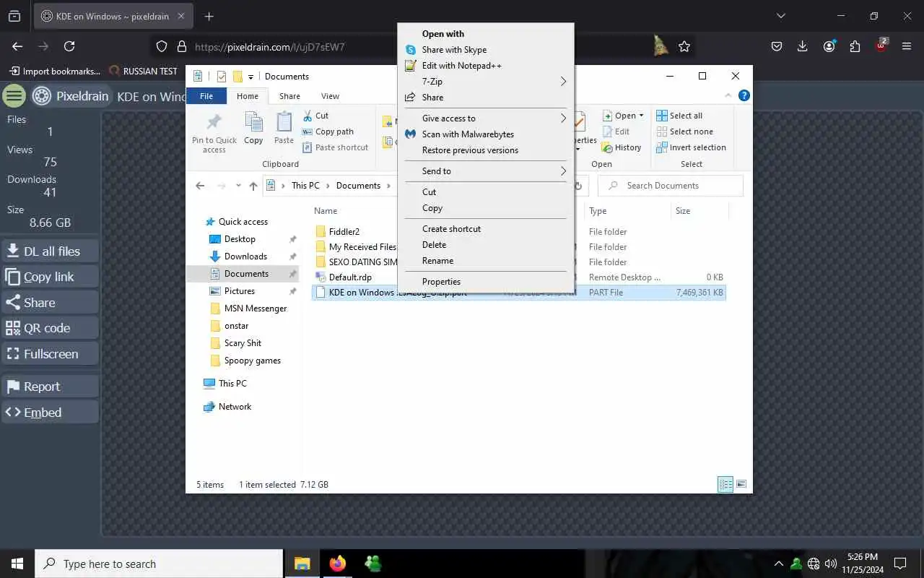Click Firefox icon in taskbar

[x=338, y=564]
